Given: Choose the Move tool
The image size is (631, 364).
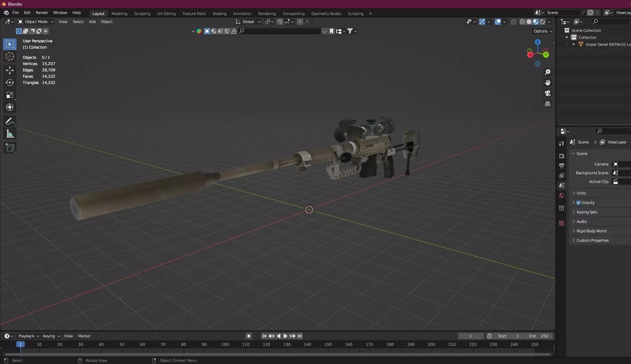Looking at the screenshot, I should coord(10,70).
